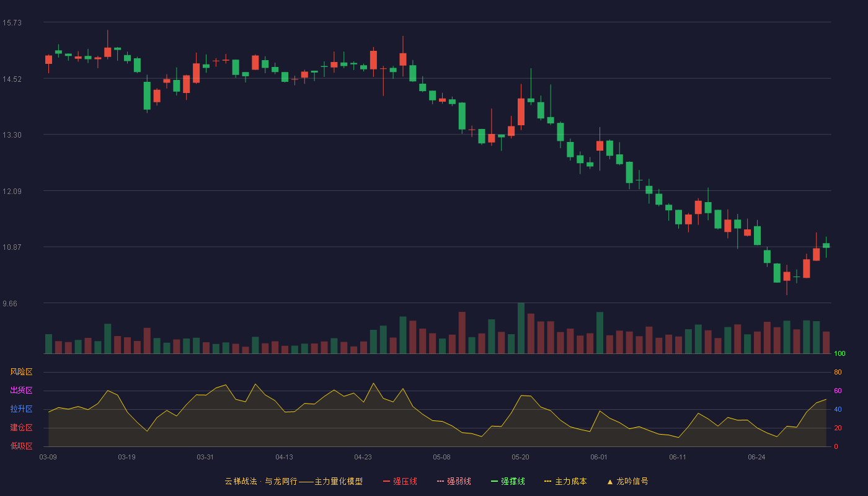Image resolution: width=868 pixels, height=496 pixels.
Task: Click the first red candlestick at 03-09
Action: 48,60
